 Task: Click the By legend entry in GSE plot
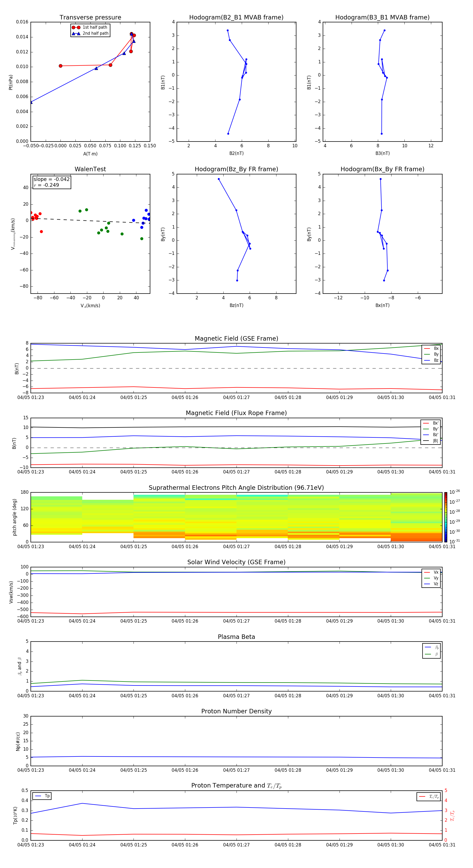[x=431, y=354]
